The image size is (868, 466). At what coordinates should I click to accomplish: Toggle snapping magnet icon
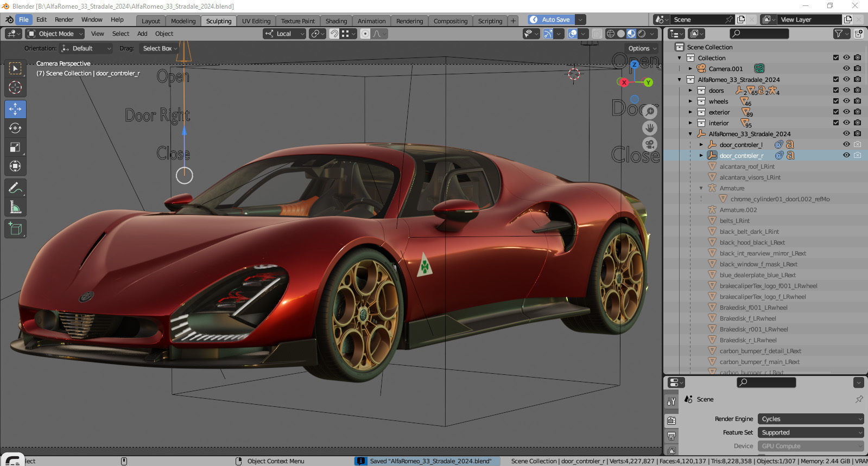coord(334,34)
